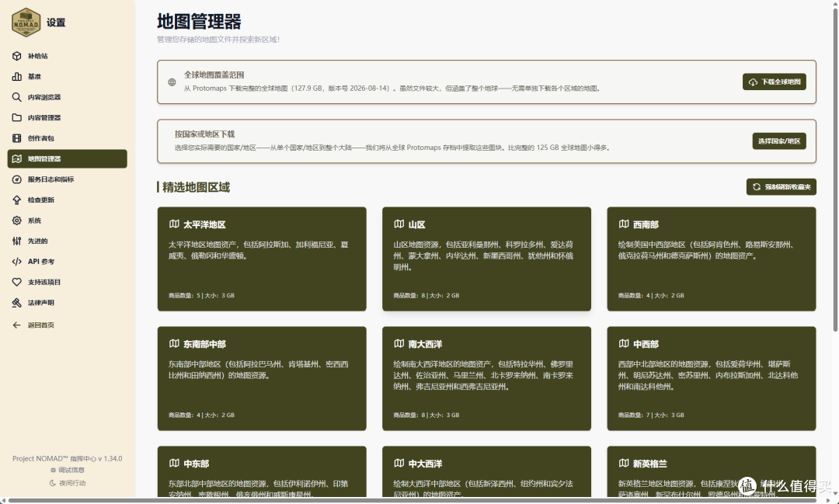This screenshot has width=839, height=504.
Task: Click the map icon on 中东部 card
Action: 174,464
